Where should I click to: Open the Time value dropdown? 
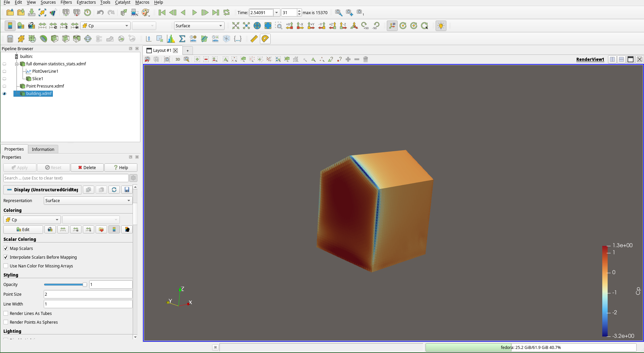pos(276,12)
